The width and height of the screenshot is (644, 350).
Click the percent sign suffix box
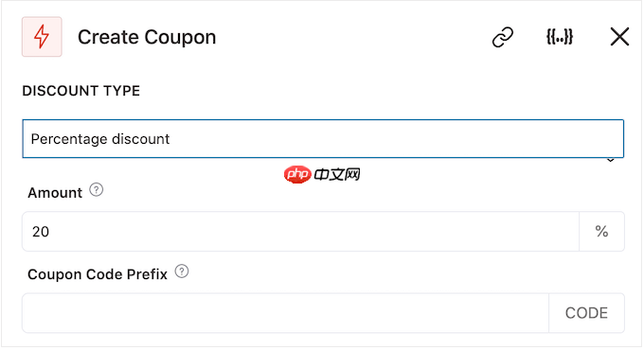tap(601, 232)
